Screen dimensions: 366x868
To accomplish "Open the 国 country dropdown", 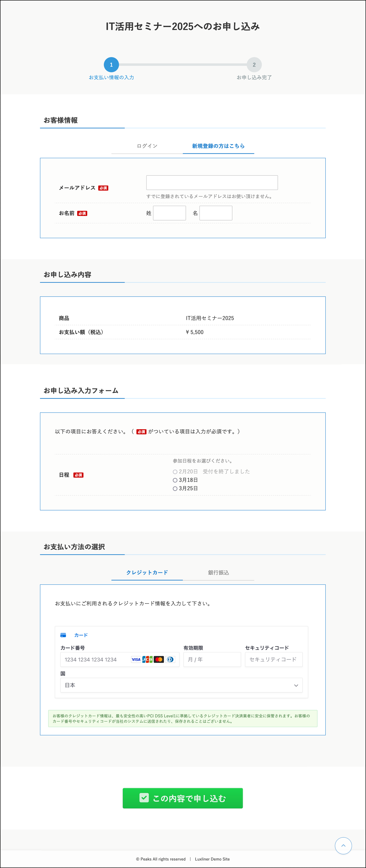I will tap(181, 685).
